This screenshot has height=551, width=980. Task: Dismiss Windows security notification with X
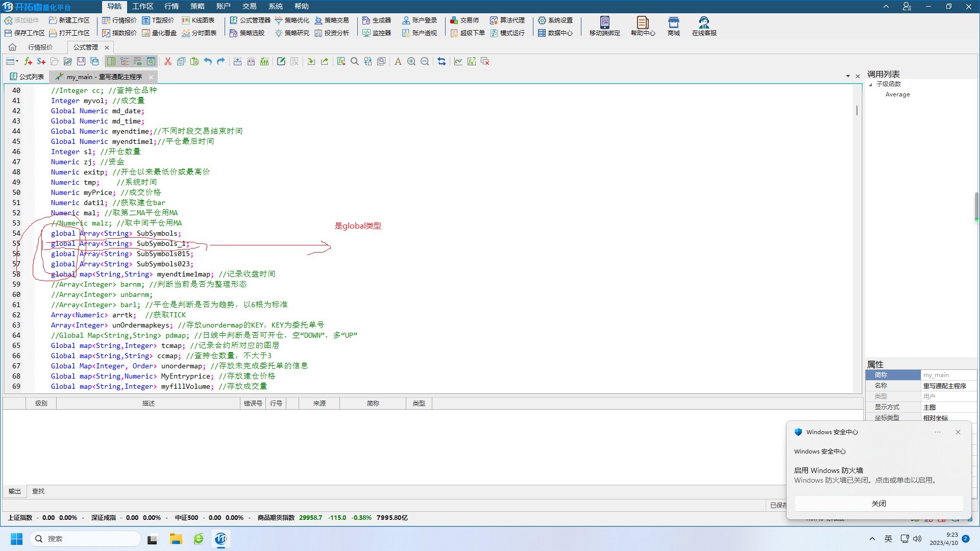click(958, 432)
